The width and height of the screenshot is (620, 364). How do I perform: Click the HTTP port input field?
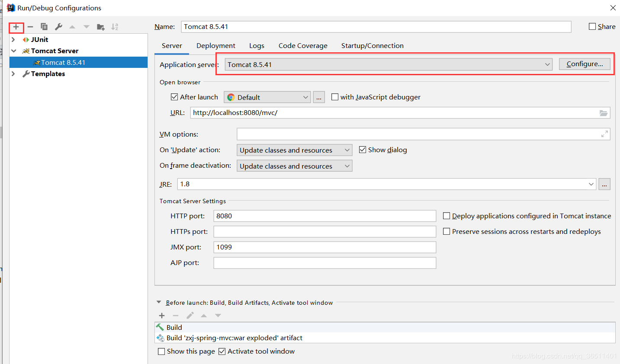[x=324, y=216]
